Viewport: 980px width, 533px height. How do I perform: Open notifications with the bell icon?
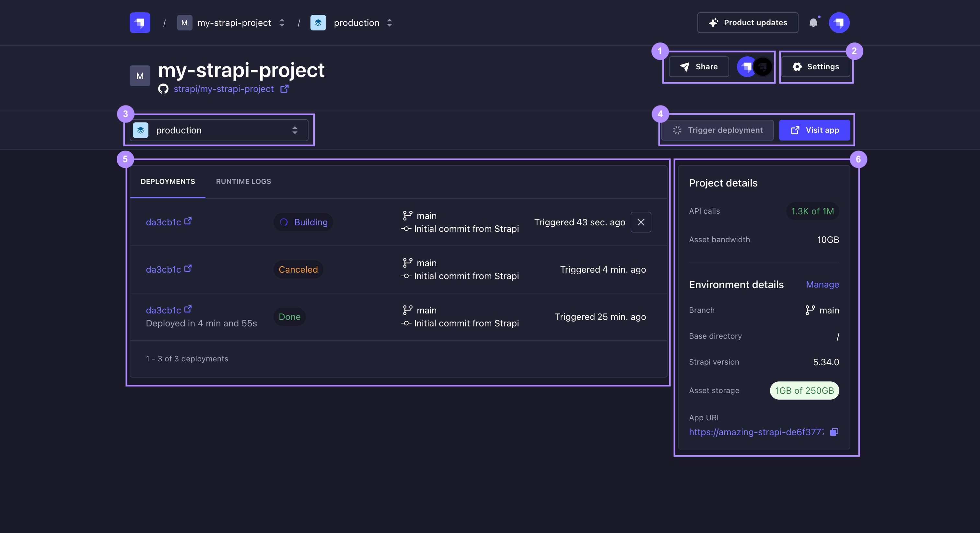point(814,22)
